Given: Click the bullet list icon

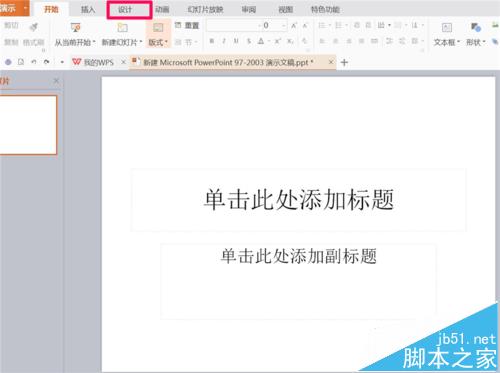Looking at the screenshot, I should click(322, 25).
